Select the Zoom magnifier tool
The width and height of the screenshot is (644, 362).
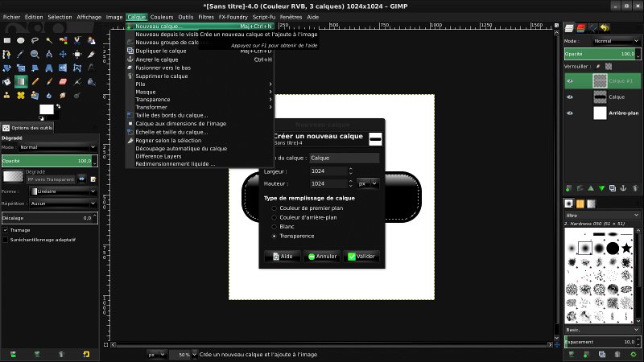[x=35, y=54]
